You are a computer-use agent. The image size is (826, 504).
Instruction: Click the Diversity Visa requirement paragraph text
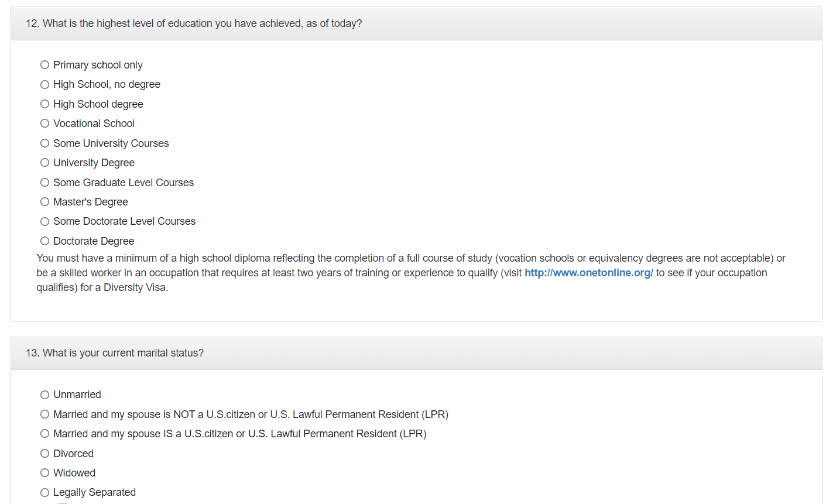[x=293, y=259]
